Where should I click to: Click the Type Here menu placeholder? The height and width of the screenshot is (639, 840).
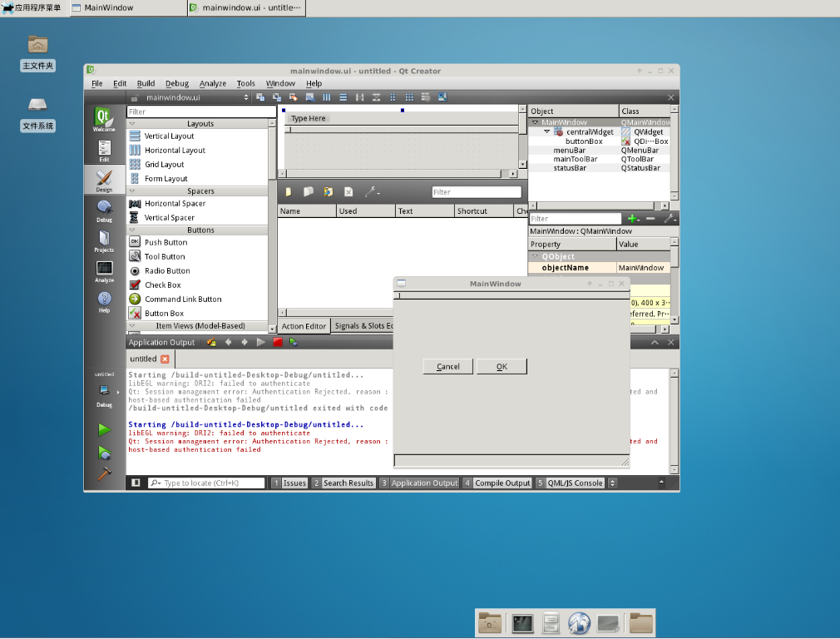click(308, 118)
